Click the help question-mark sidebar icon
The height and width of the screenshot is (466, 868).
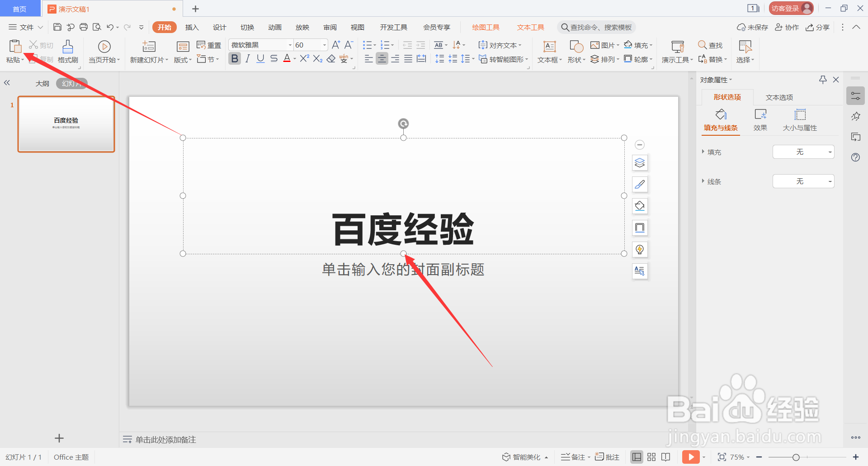pos(855,157)
